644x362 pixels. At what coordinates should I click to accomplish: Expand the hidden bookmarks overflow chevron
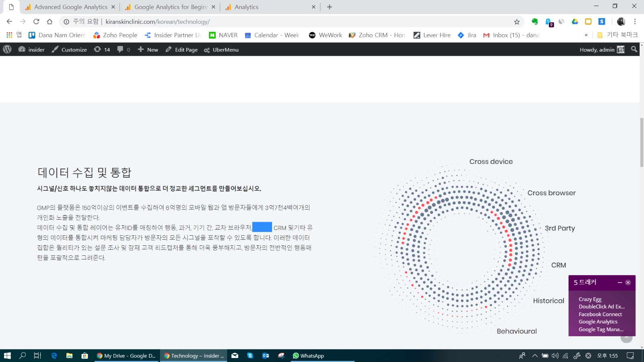[x=586, y=35]
